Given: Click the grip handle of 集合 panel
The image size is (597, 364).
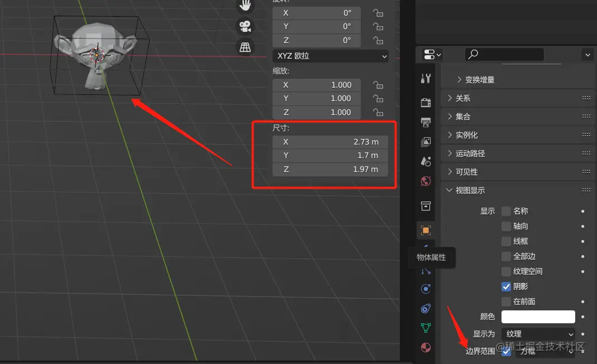Looking at the screenshot, I should click(x=586, y=116).
